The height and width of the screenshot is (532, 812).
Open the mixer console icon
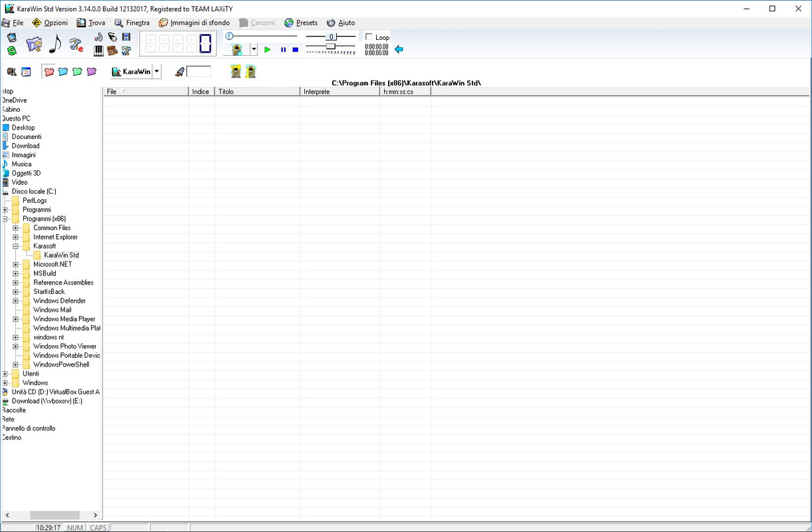112,51
